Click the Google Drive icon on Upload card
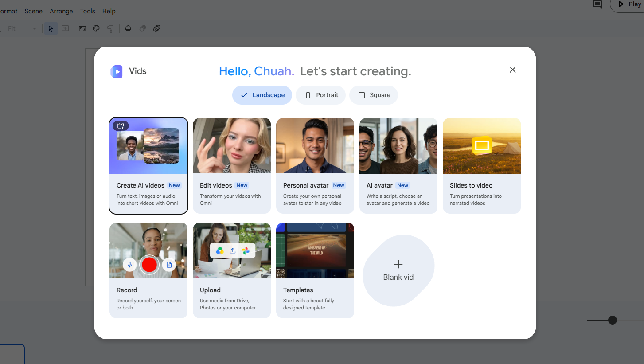This screenshot has height=364, width=644. click(220, 250)
